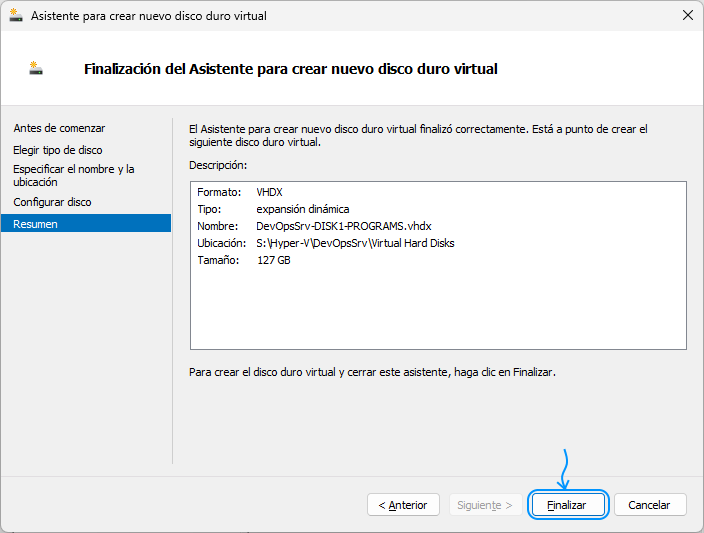Image resolution: width=704 pixels, height=533 pixels.
Task: Click the VHDX format value
Action: pos(269,192)
